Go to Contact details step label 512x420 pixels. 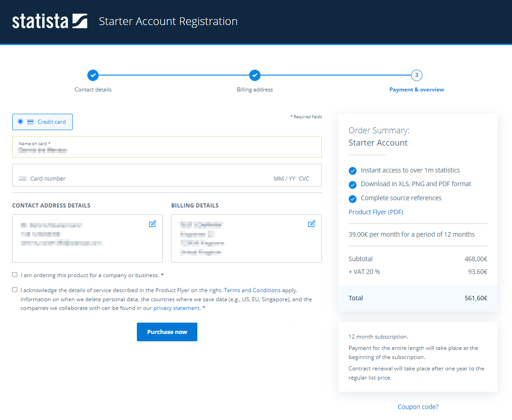93,90
